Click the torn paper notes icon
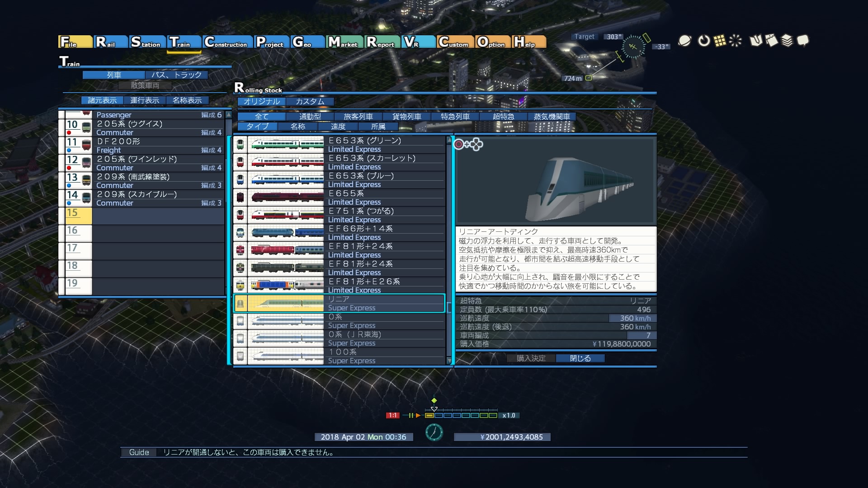The image size is (868, 488). tap(772, 41)
